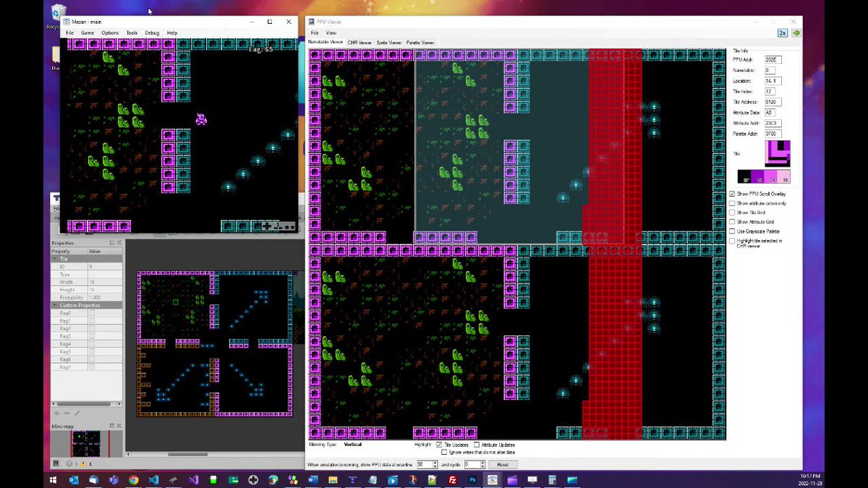Image resolution: width=868 pixels, height=488 pixels.
Task: Click the scanline number stepper arrows
Action: coord(435,464)
